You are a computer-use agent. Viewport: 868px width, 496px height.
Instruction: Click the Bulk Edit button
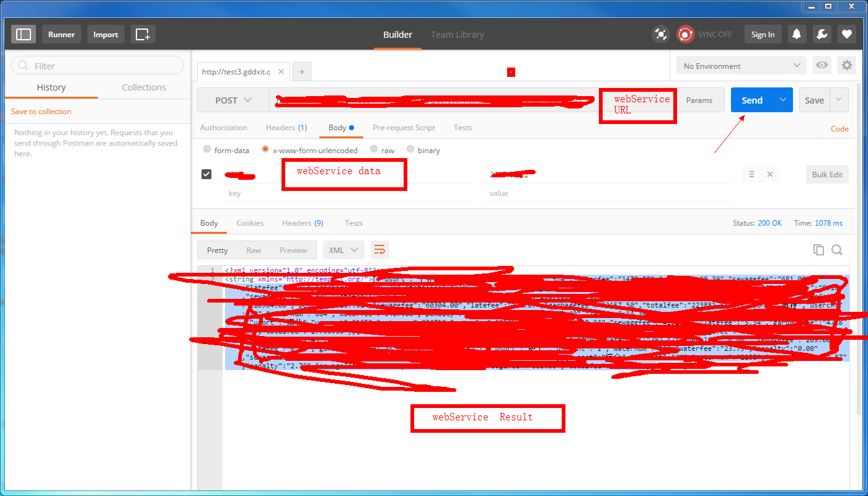click(x=827, y=174)
